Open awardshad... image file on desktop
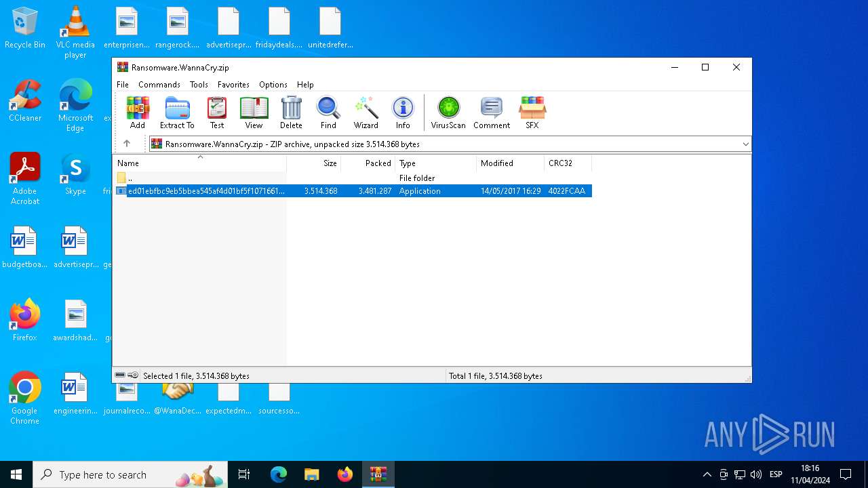This screenshot has width=868, height=488. coord(75,320)
